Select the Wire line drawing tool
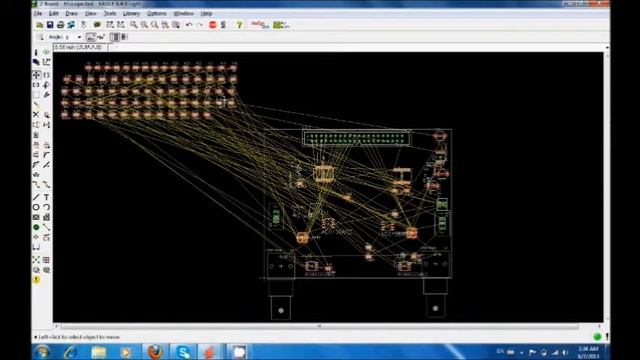Screen dimensions: 640x360 pyautogui.click(x=36, y=197)
